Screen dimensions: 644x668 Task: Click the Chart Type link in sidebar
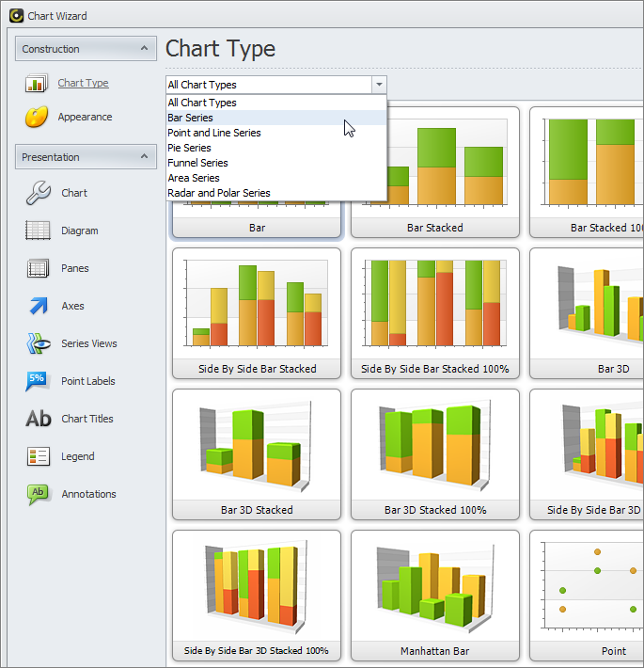click(x=83, y=83)
